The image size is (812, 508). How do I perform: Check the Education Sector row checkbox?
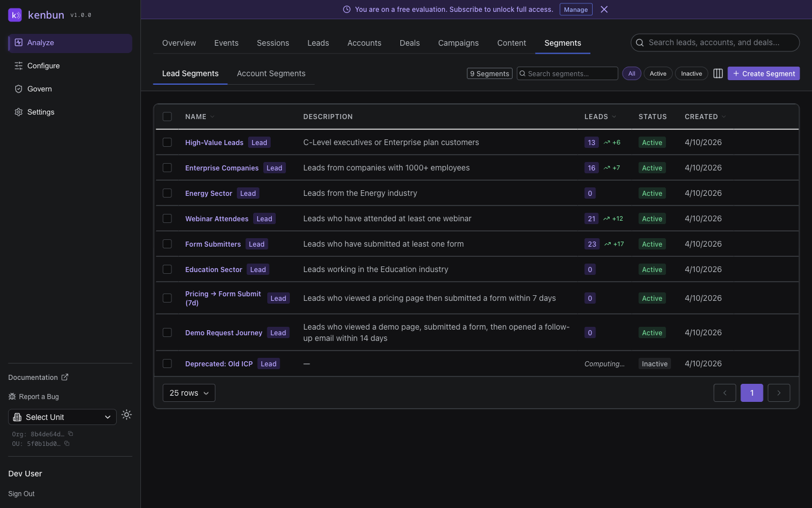point(167,269)
